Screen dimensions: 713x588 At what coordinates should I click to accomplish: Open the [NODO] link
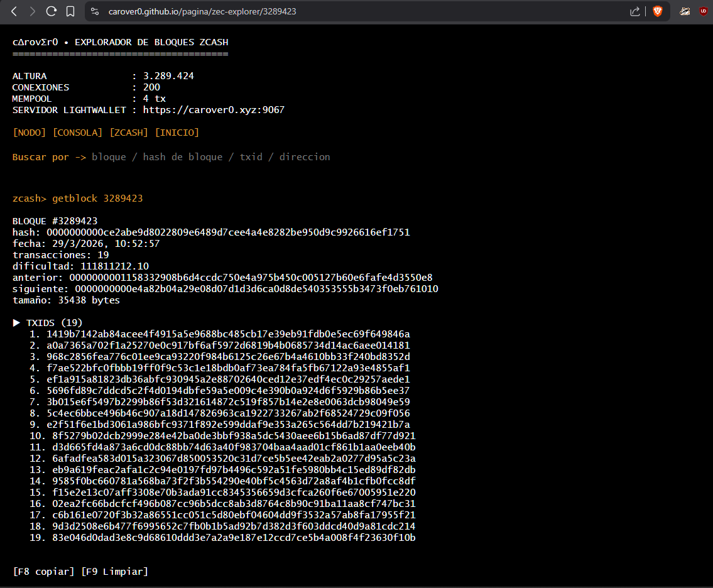(29, 133)
